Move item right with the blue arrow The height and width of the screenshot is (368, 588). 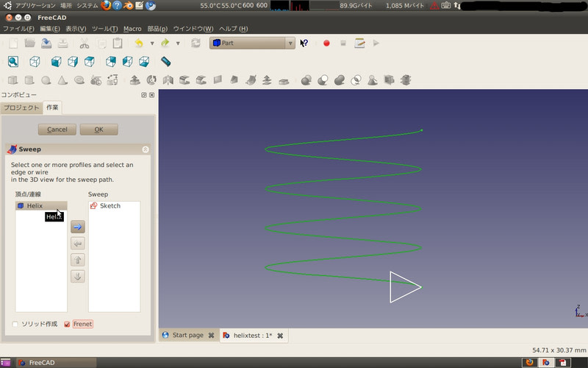pyautogui.click(x=78, y=227)
